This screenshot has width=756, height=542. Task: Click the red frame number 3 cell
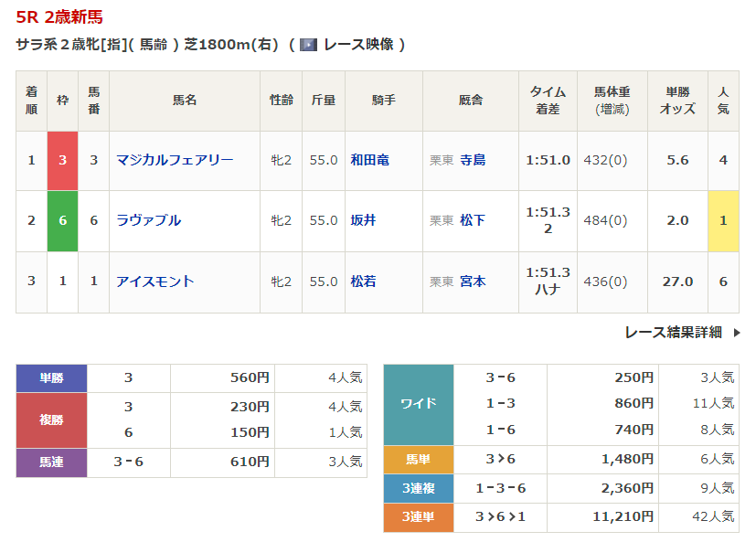[63, 160]
